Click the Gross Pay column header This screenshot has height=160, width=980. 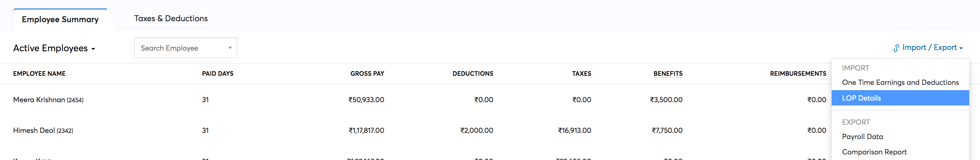[x=367, y=73]
